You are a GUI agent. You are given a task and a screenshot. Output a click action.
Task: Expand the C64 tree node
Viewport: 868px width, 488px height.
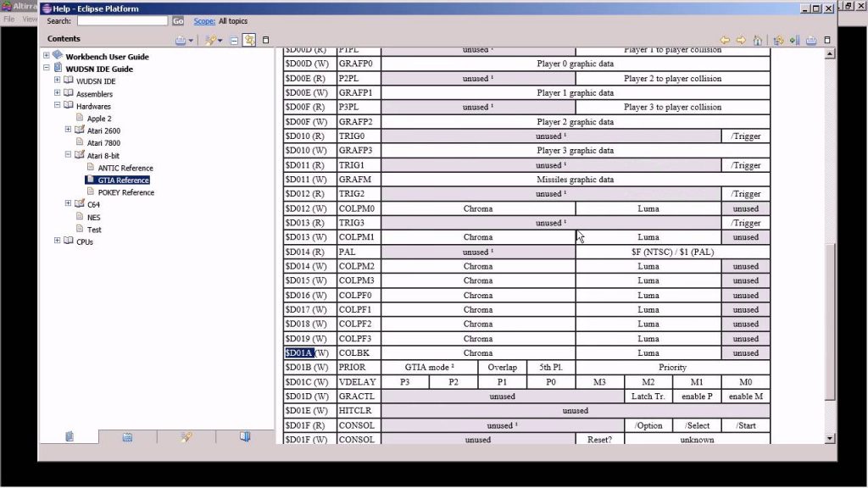click(68, 203)
